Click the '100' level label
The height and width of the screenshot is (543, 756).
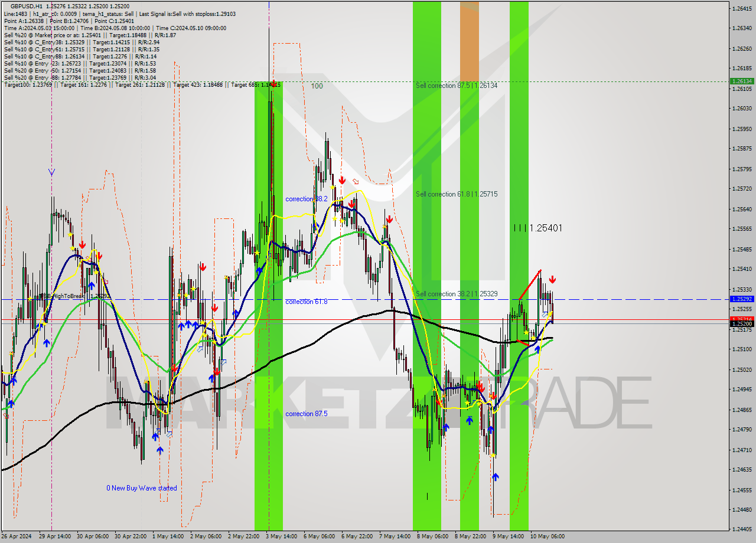[317, 86]
